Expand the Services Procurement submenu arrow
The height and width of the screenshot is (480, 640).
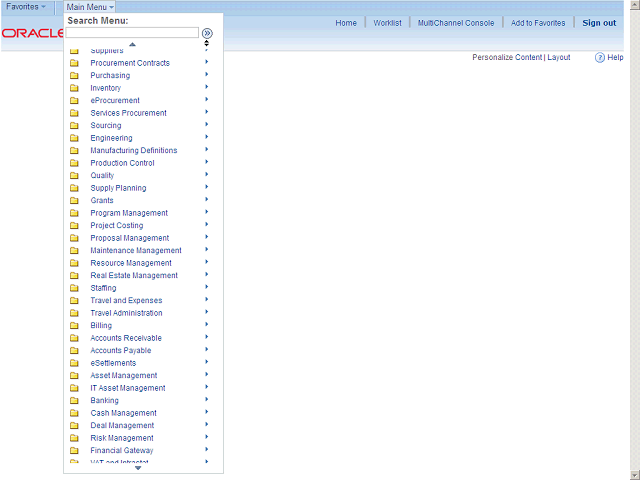click(207, 112)
